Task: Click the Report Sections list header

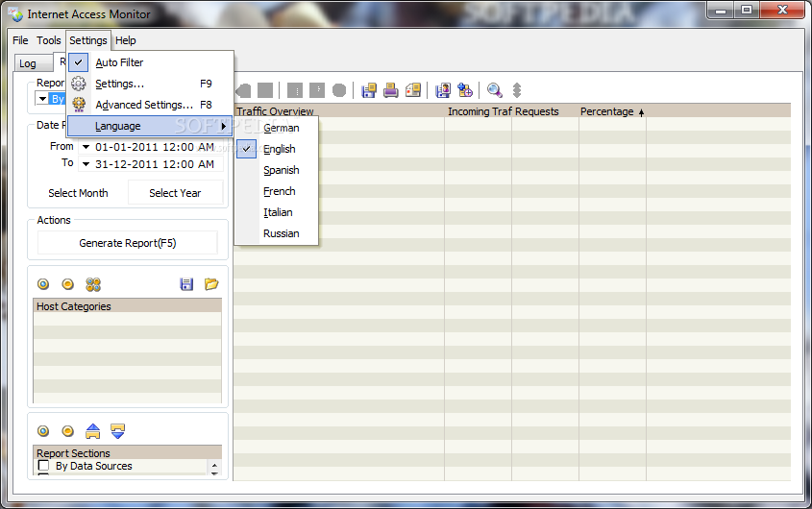Action: click(128, 452)
